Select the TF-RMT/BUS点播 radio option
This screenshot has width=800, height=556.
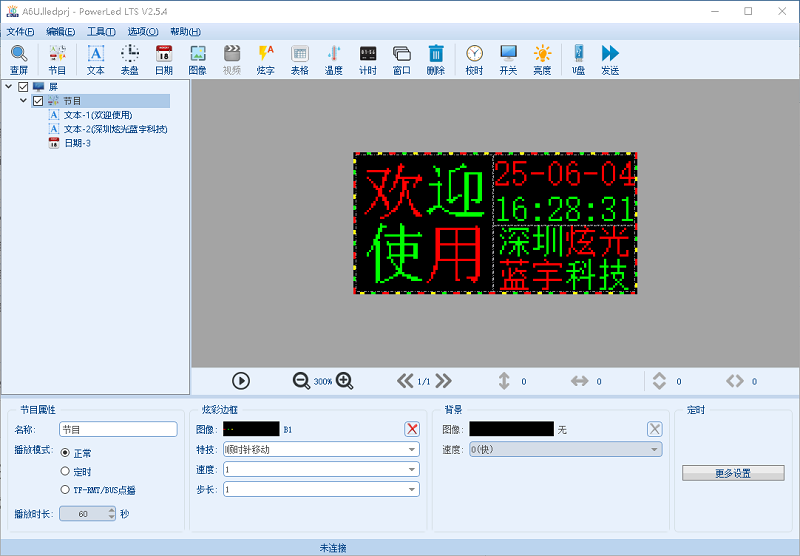pyautogui.click(x=66, y=490)
